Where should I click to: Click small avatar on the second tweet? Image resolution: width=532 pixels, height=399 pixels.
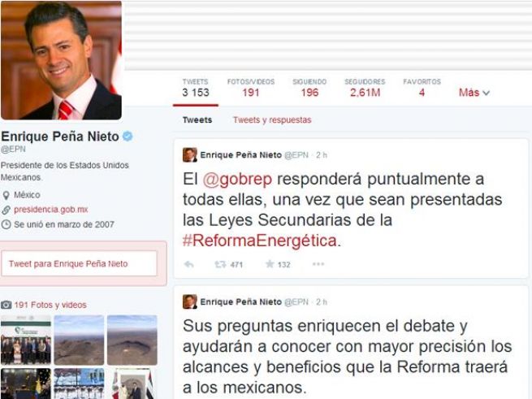(190, 301)
